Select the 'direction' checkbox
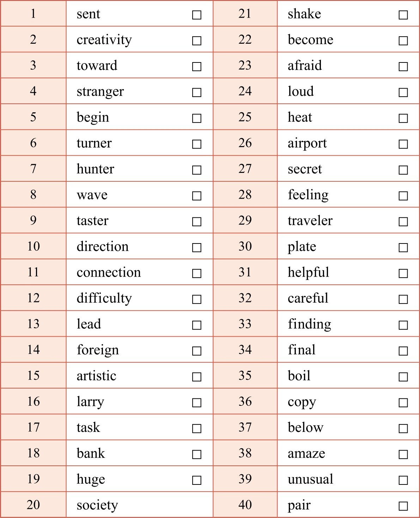Viewport: 420px width, 518px height. tap(197, 248)
